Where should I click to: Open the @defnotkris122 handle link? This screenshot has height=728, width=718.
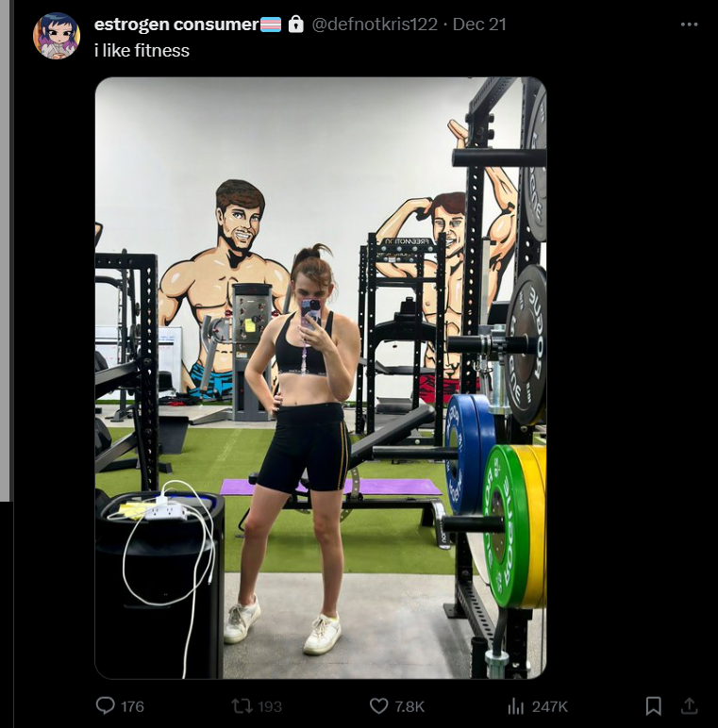tap(375, 25)
